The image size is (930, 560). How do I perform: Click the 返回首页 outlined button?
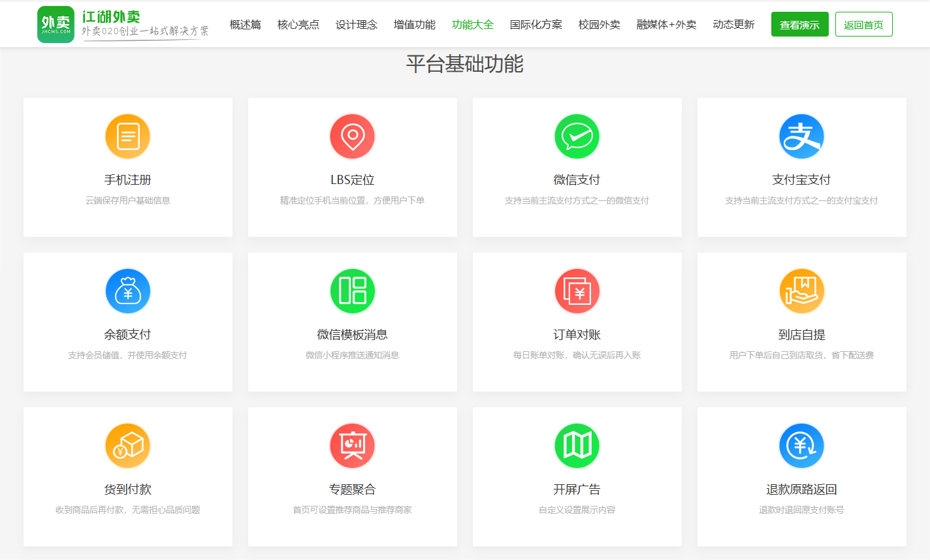863,25
